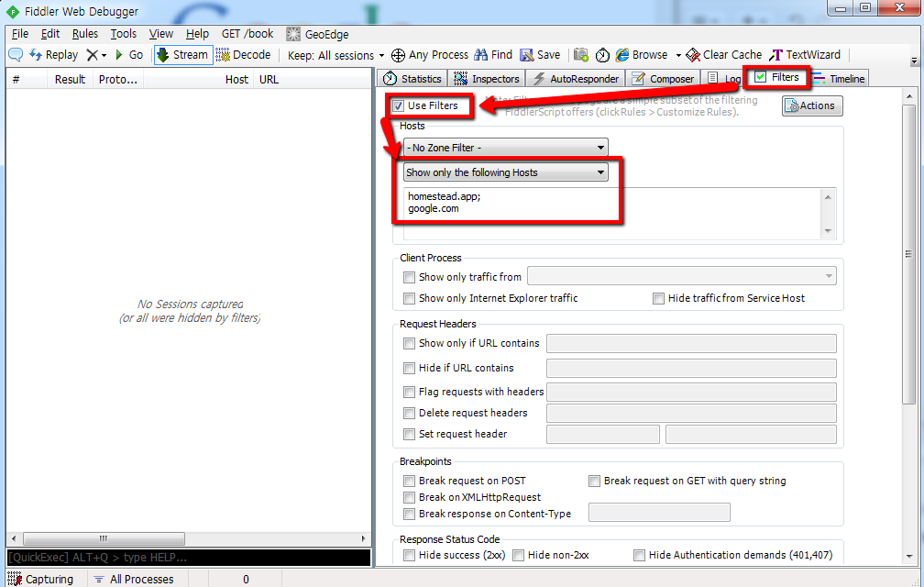Open the GeoEdge menu item

tap(317, 34)
